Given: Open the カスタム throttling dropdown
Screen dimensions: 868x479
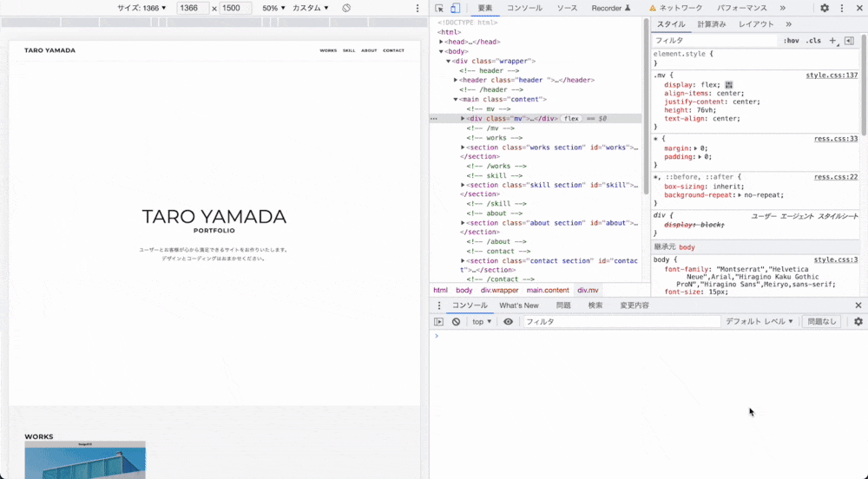Looking at the screenshot, I should [x=311, y=9].
